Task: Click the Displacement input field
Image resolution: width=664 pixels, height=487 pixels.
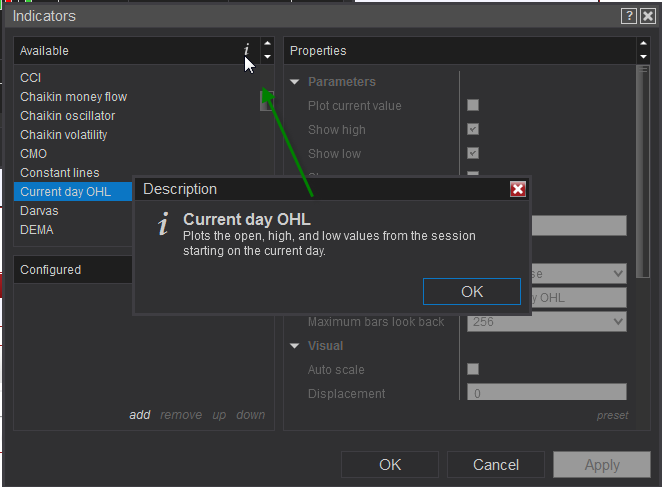Action: point(546,393)
